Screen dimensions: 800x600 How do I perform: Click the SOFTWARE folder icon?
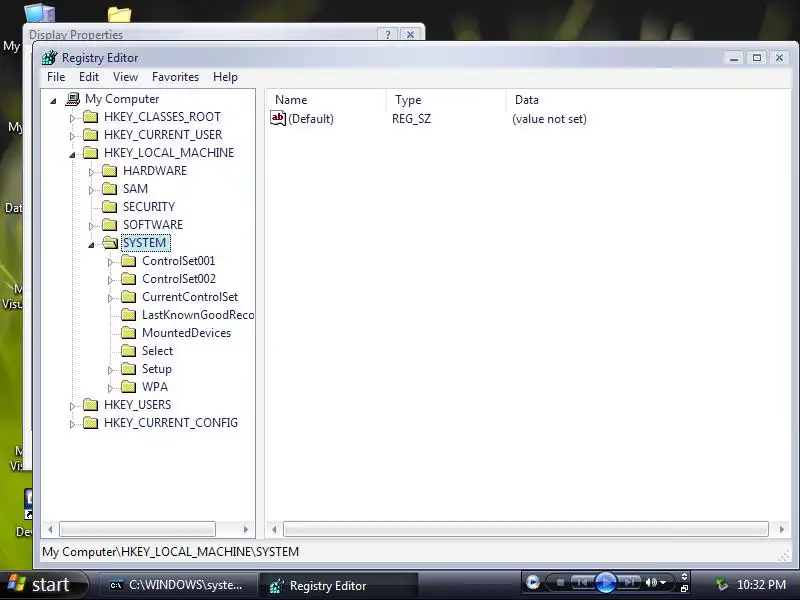pyautogui.click(x=110, y=224)
